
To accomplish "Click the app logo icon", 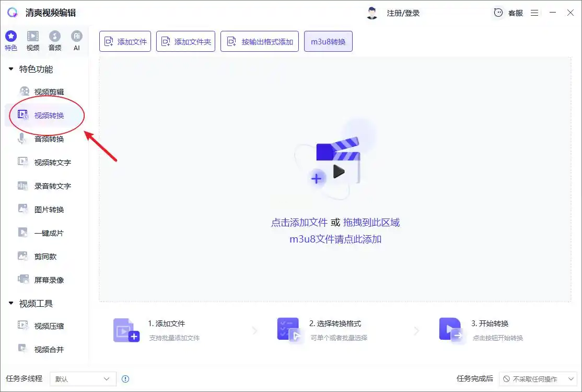I will click(12, 13).
